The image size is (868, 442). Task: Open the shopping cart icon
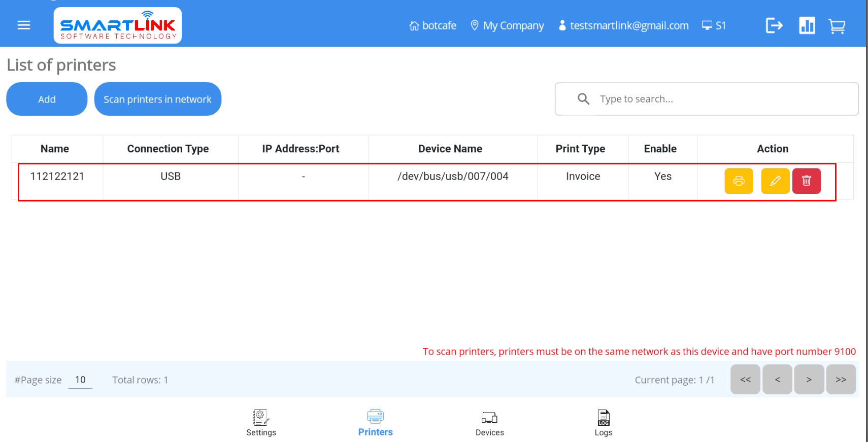coord(837,26)
